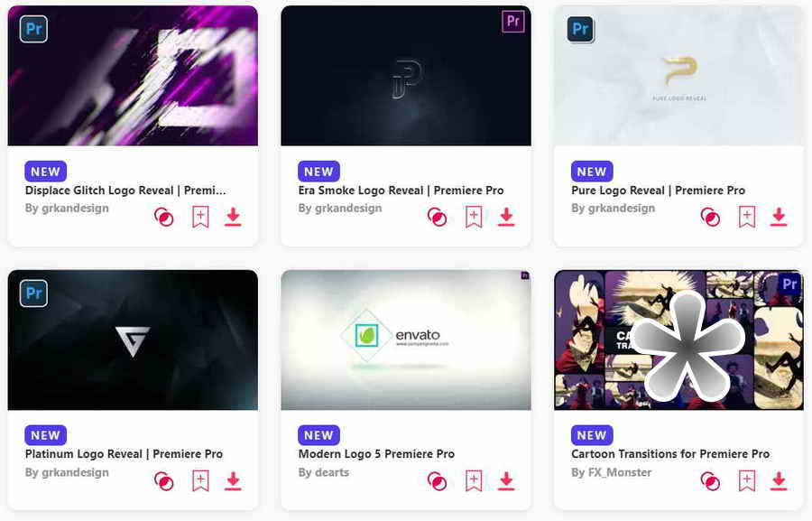812x521 pixels.
Task: Find similar items to Displace Glitch Logo
Action: coord(164,217)
